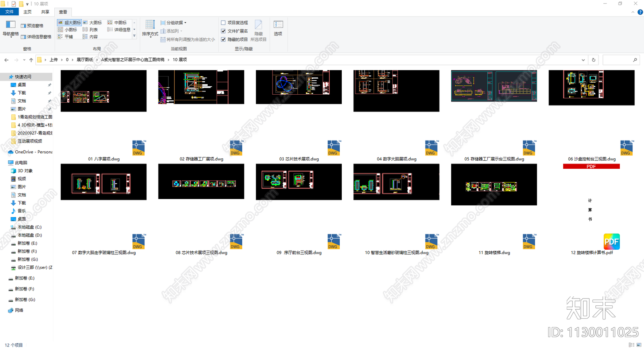644x348 pixels.
Task: Select Extra large icons layout
Action: click(69, 23)
